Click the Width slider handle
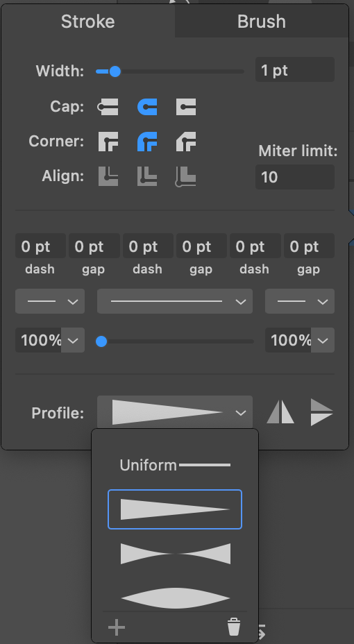354x644 pixels. [115, 72]
